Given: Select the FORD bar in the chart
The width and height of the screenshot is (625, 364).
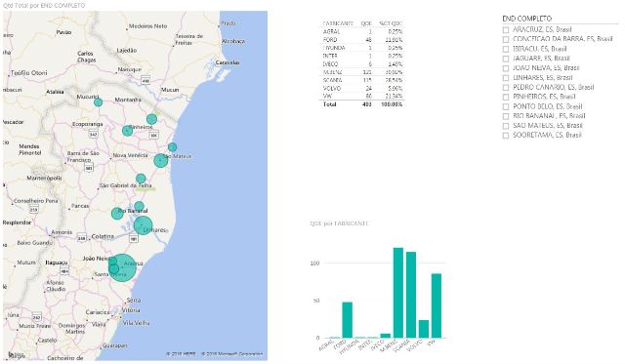Looking at the screenshot, I should 348,320.
